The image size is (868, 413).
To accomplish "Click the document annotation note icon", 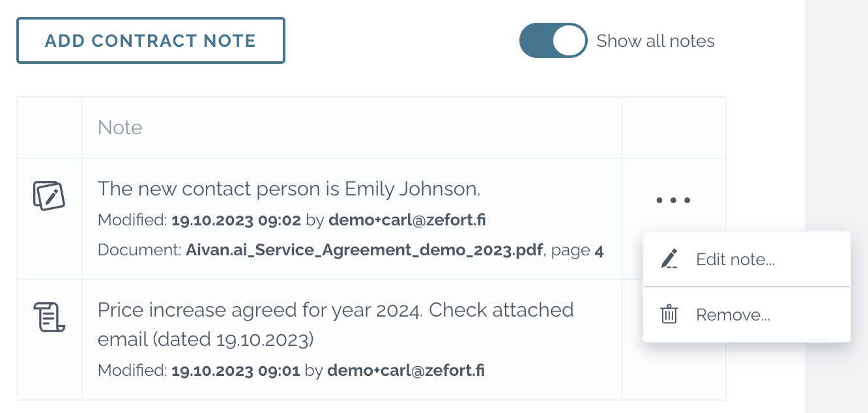I will pos(49,195).
